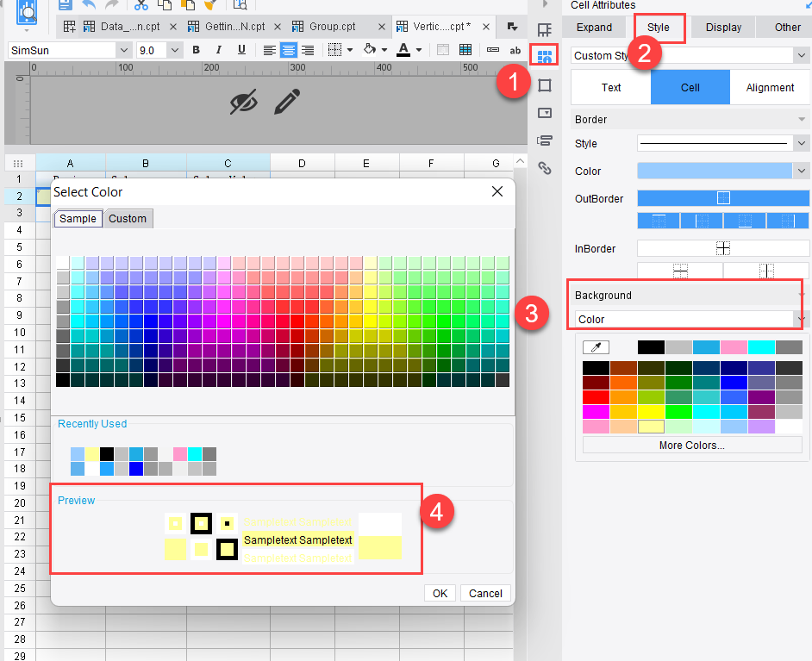
Task: Click OK in Select Color dialog
Action: 440,593
